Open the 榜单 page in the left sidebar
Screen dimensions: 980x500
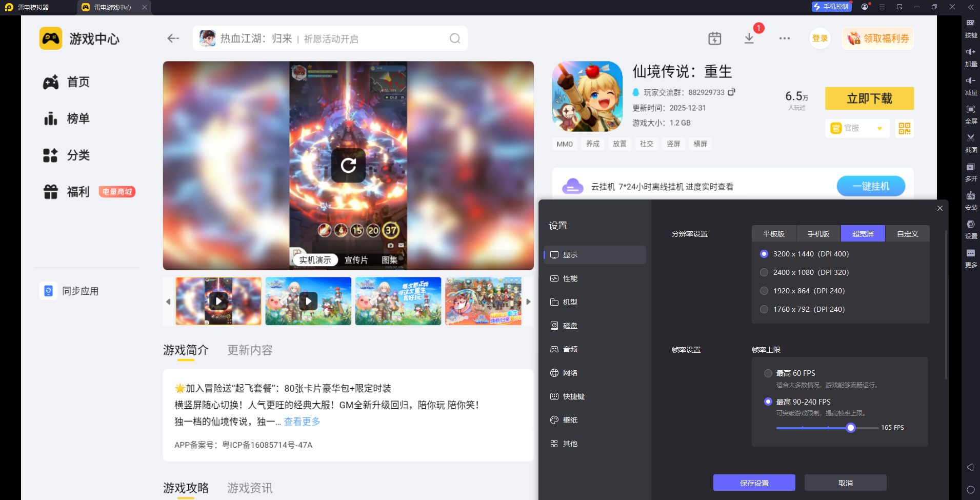[x=67, y=118]
